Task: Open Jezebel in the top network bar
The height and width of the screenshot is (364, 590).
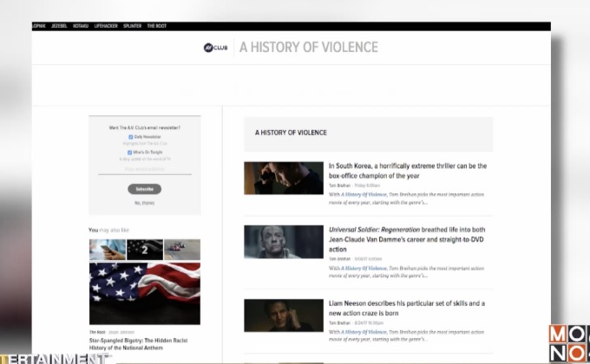Action: 58,26
